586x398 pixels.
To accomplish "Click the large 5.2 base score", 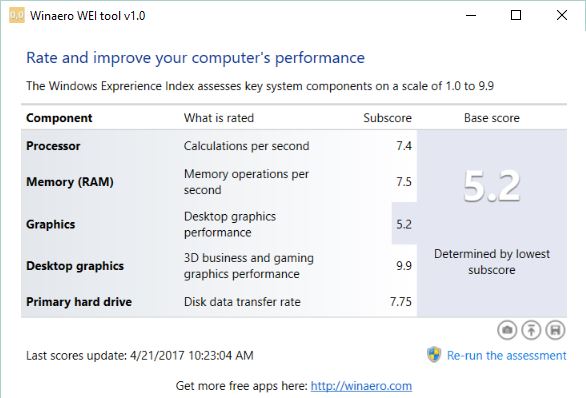I will 492,186.
